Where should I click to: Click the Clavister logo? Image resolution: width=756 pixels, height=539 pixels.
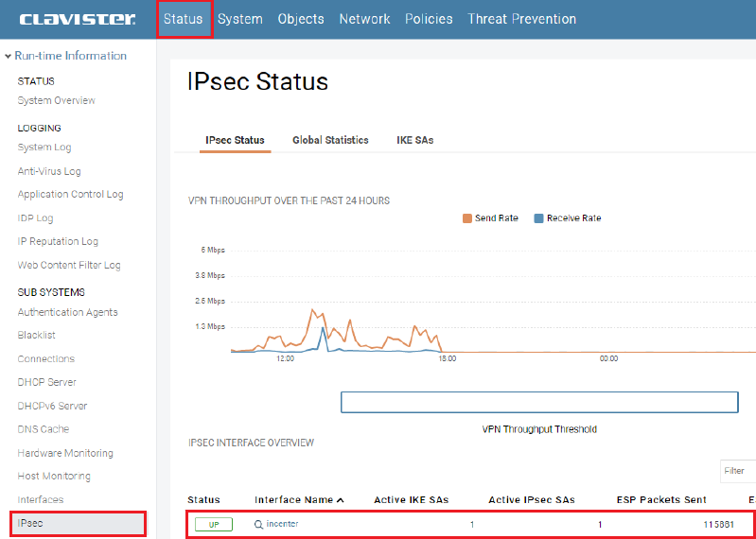pyautogui.click(x=78, y=19)
